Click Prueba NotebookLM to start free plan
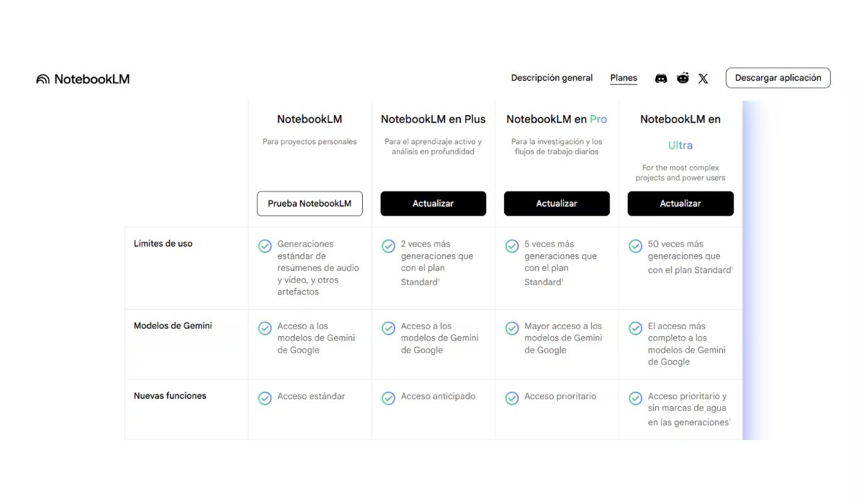The height and width of the screenshot is (504, 864). [x=310, y=204]
